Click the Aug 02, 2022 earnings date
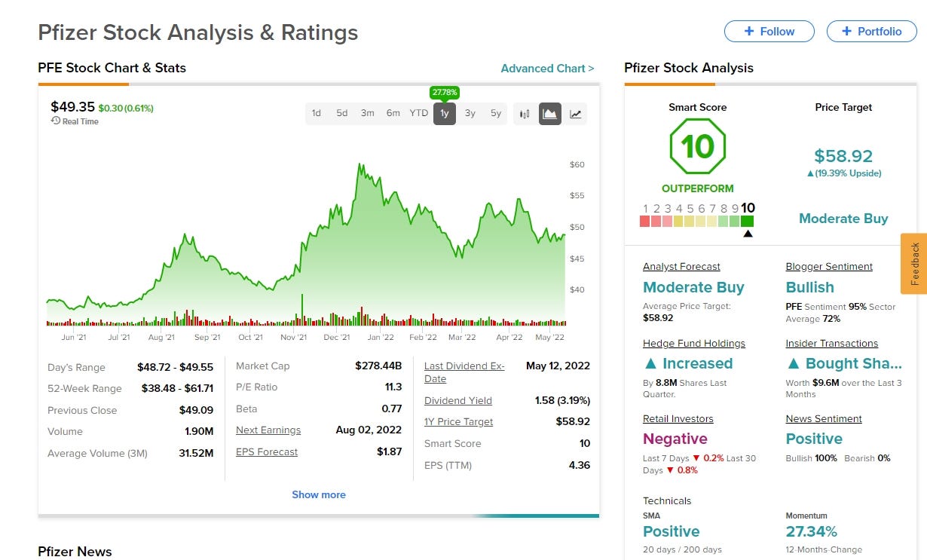This screenshot has height=560, width=927. pos(369,430)
